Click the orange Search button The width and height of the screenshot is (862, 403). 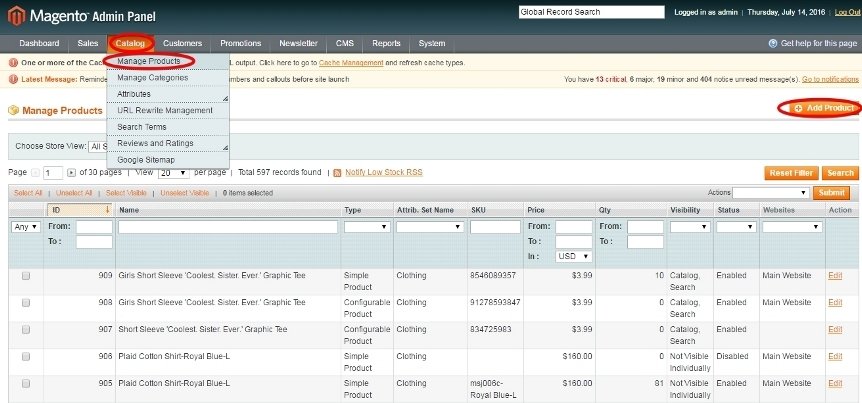[x=840, y=173]
